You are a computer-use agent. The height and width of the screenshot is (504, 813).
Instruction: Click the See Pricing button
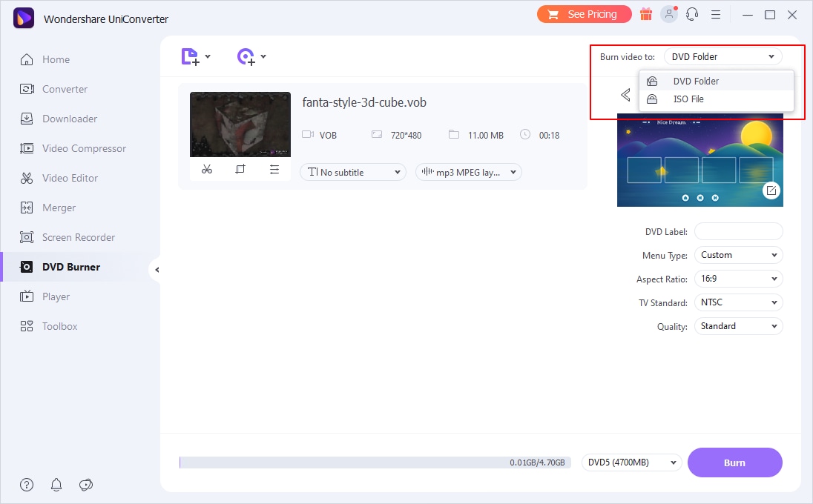pyautogui.click(x=585, y=15)
